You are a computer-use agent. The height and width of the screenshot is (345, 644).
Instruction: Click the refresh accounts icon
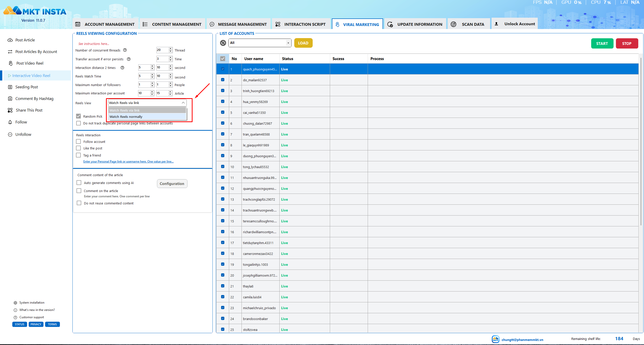click(x=223, y=43)
